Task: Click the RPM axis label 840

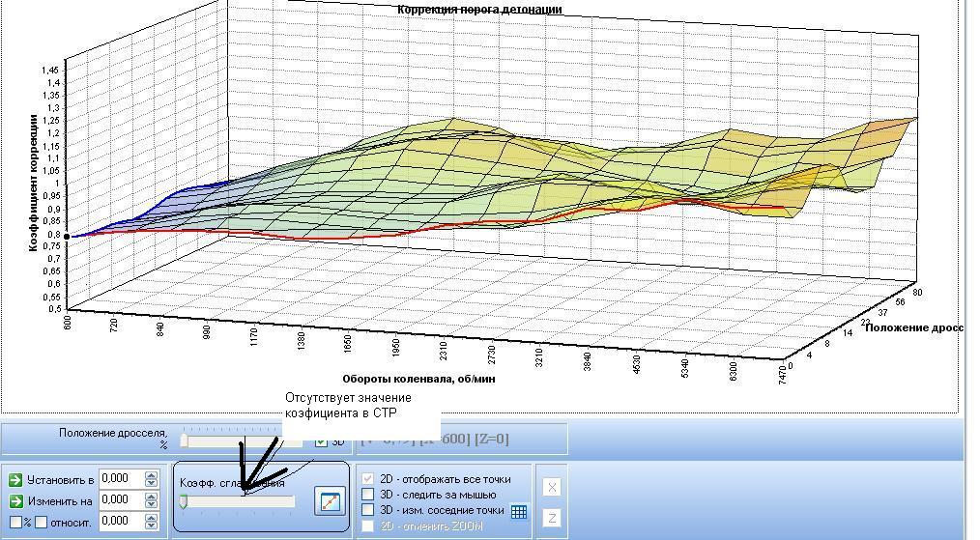Action: point(160,328)
